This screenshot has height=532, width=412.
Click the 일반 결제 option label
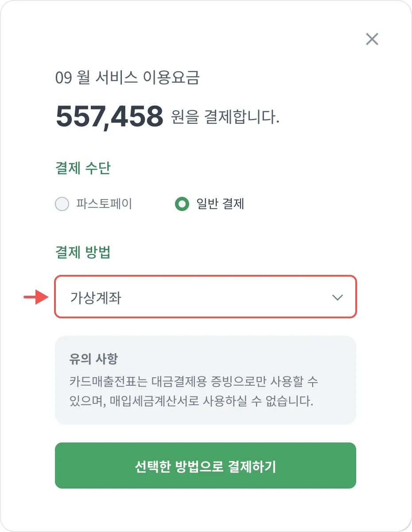[x=220, y=204]
